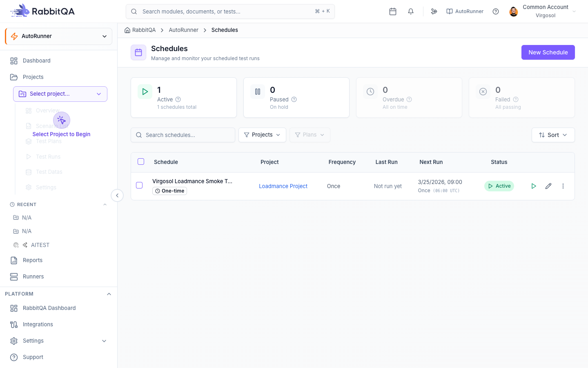
Task: Collapse the sidebar with the arrow button
Action: (x=117, y=195)
